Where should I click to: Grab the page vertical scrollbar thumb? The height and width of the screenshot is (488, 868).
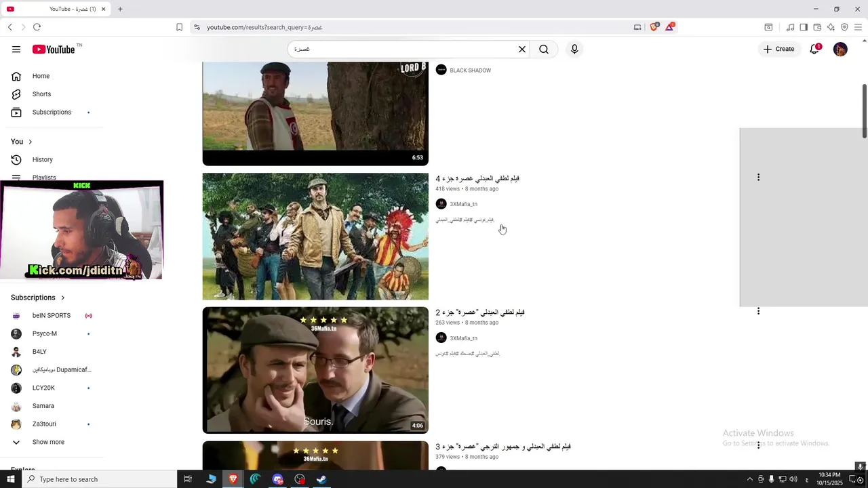(864, 111)
